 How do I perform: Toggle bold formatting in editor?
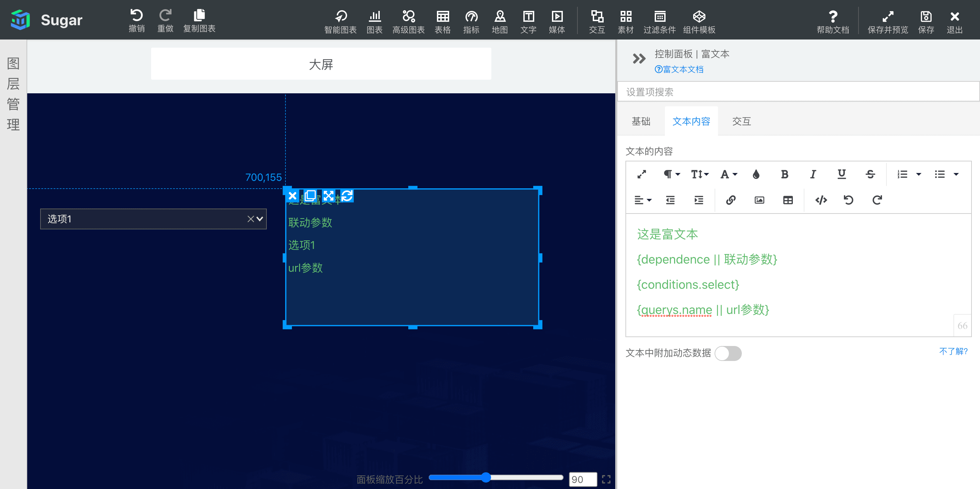point(784,174)
